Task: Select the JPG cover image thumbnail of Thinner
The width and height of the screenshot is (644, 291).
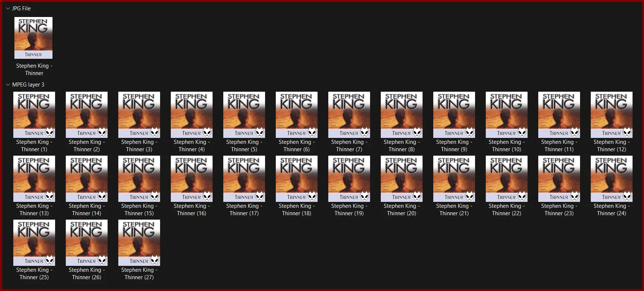Action: tap(33, 38)
